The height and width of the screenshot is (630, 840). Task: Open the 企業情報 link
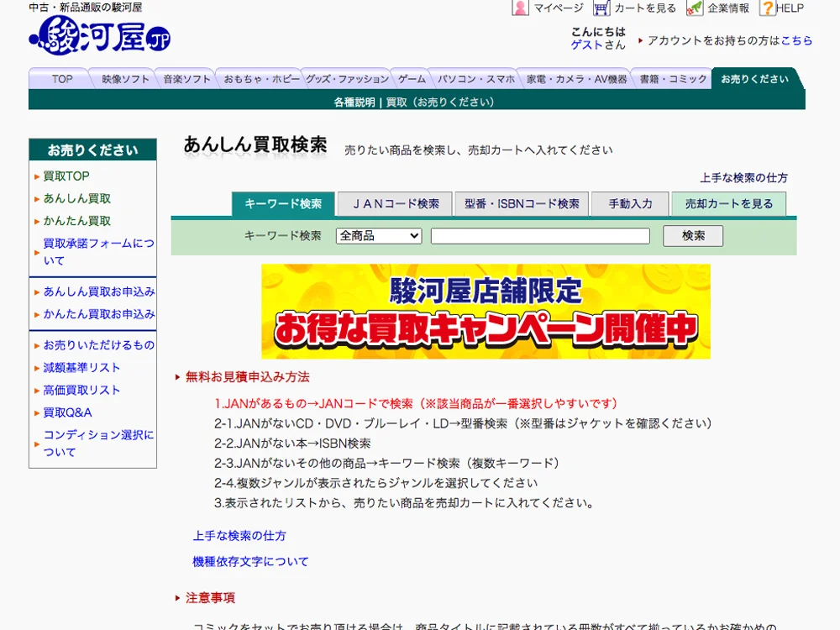coord(728,8)
